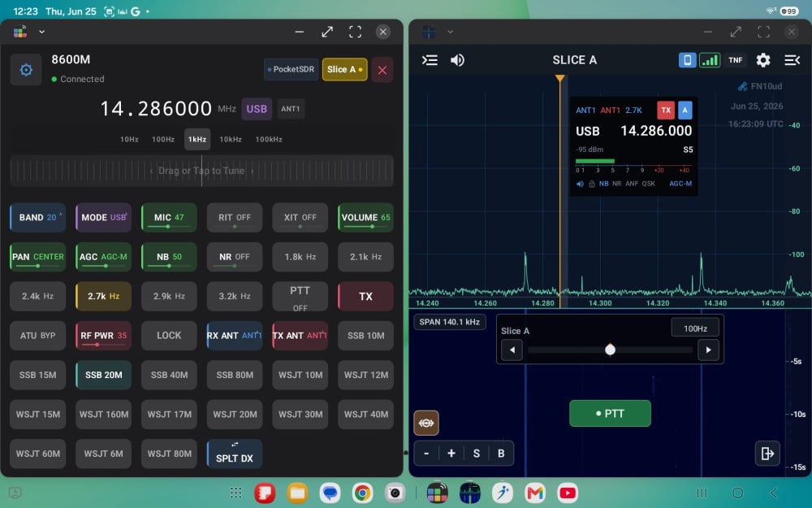Viewport: 812px width, 508px height.
Task: Toggle QSK in the slice flag
Action: 648,184
